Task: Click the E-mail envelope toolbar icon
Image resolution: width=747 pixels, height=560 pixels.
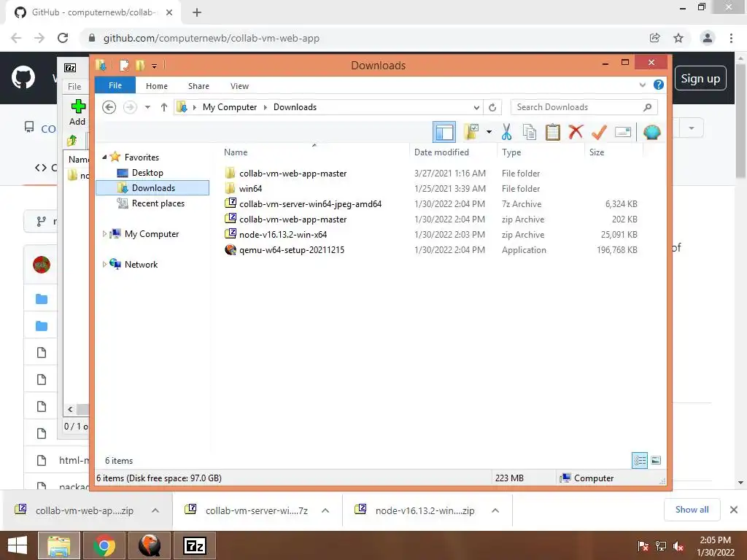Action: click(623, 132)
